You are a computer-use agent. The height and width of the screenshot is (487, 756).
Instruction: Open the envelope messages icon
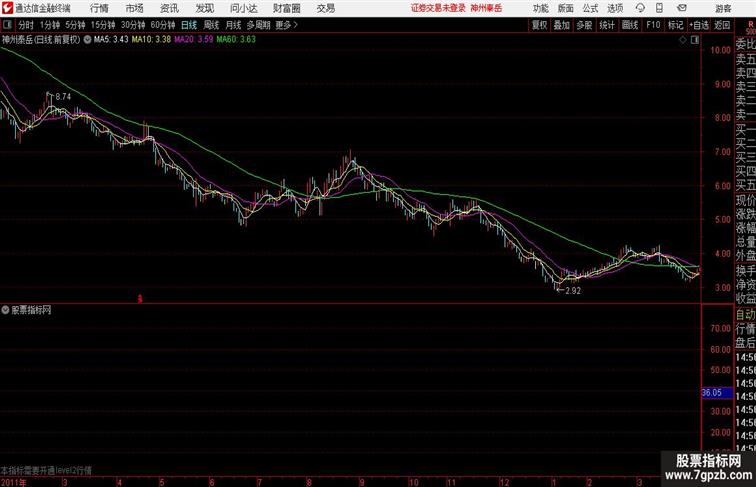coord(682,8)
